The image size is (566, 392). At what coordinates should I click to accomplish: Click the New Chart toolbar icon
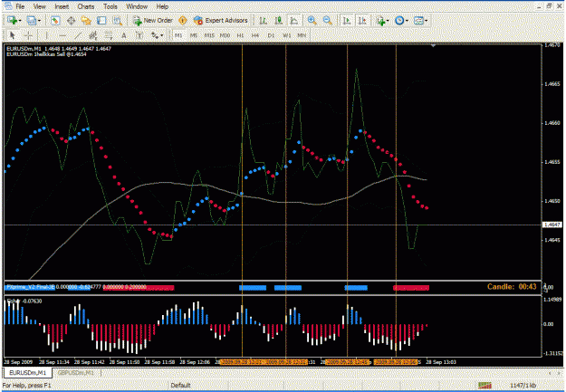point(13,21)
